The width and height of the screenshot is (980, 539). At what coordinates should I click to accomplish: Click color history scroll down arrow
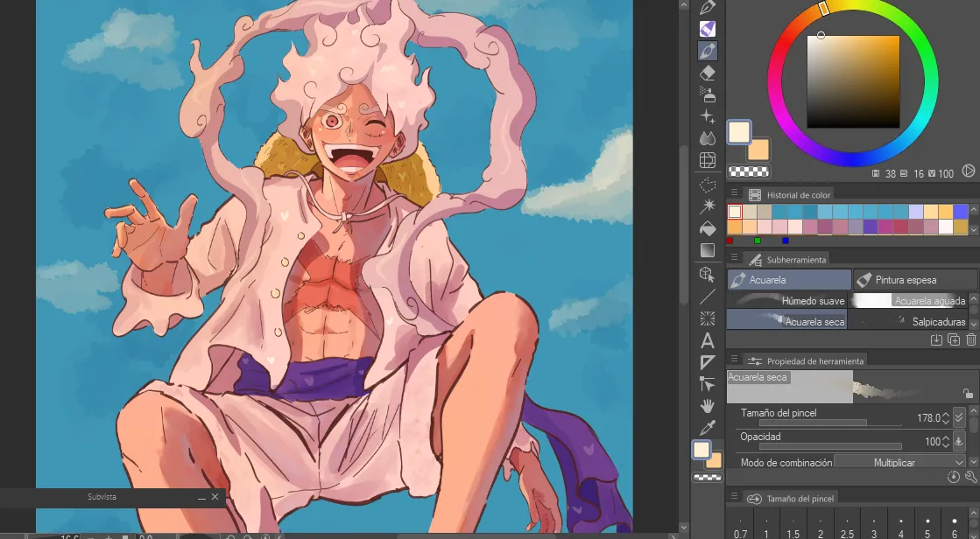pyautogui.click(x=973, y=230)
